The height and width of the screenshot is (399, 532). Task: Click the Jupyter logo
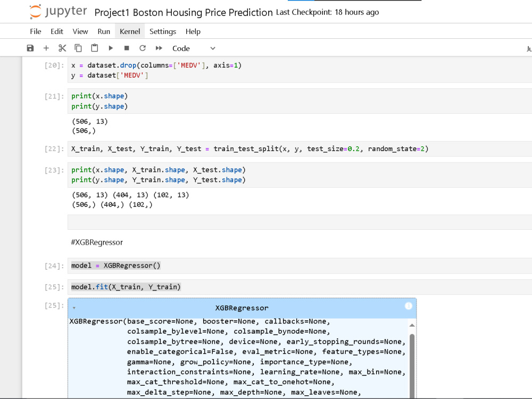[58, 12]
